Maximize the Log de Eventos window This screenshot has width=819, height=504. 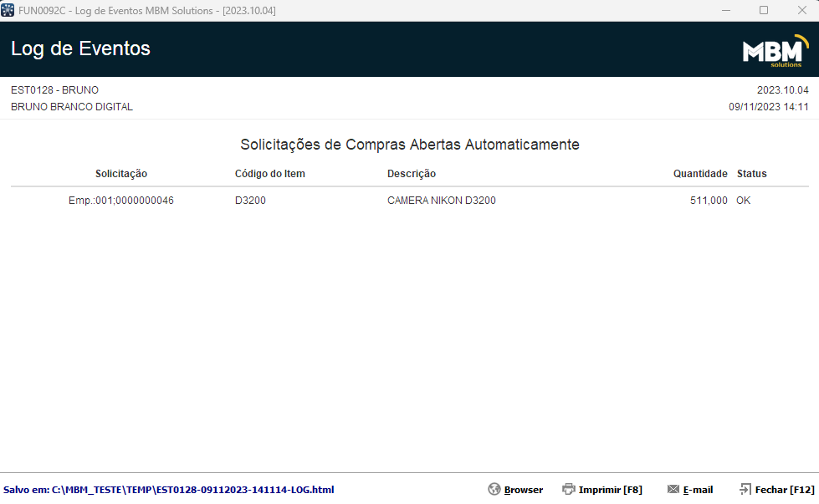[764, 10]
